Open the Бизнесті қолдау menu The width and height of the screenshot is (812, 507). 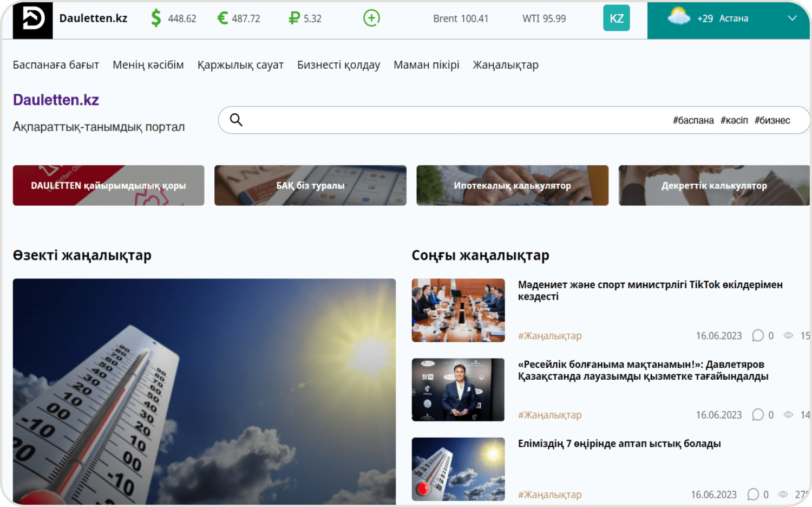pos(338,65)
